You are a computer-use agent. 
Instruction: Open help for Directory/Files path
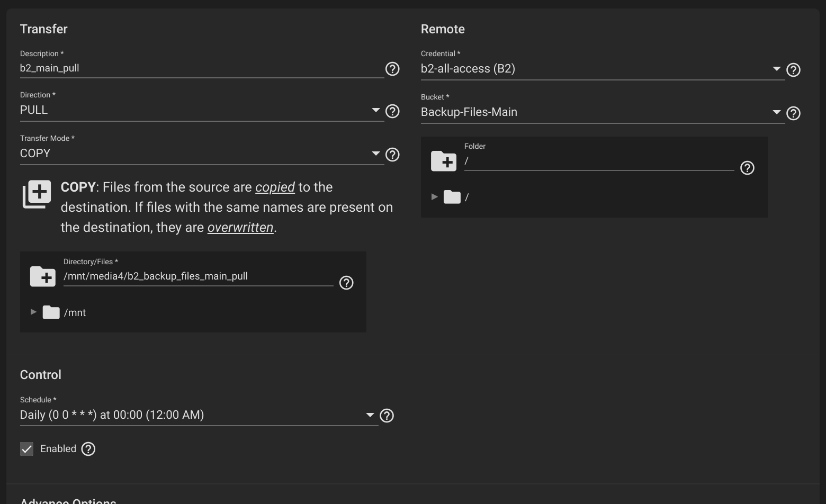click(x=346, y=283)
